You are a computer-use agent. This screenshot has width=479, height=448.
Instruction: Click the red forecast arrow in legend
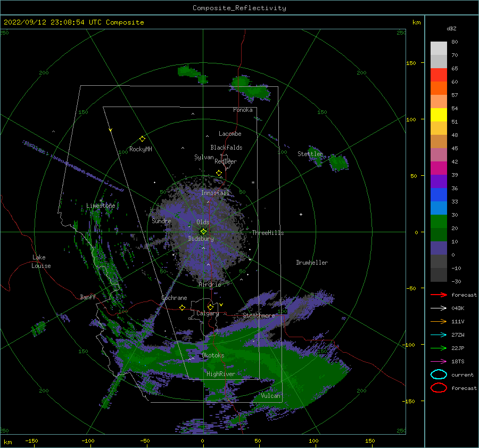click(439, 295)
